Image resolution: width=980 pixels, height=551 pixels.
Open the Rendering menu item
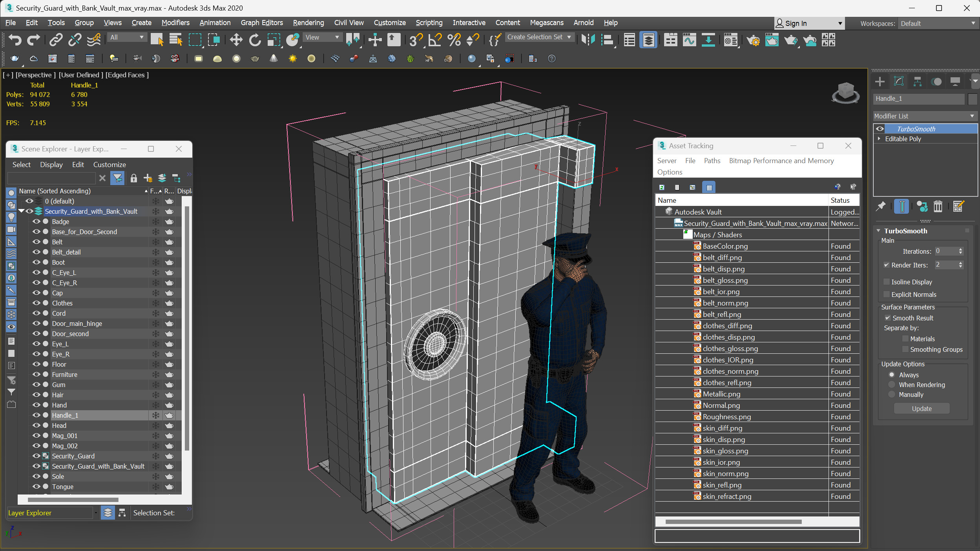pos(308,22)
